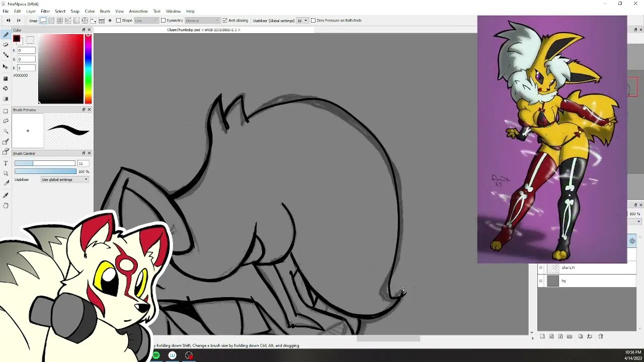Add a new layer folder

(570, 336)
